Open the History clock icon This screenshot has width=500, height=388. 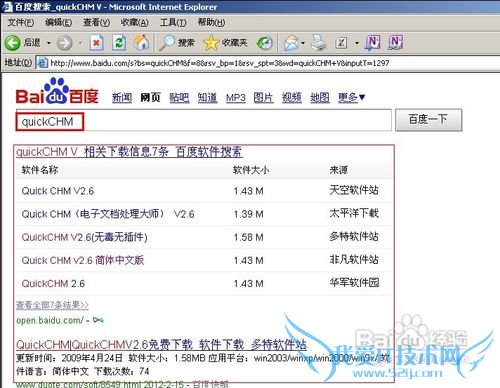click(265, 43)
